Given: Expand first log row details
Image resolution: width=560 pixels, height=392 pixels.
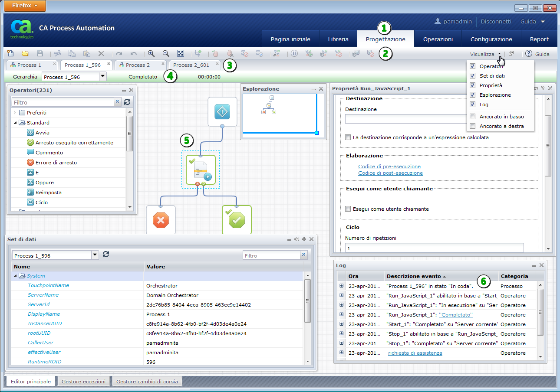Looking at the screenshot, I should [341, 286].
